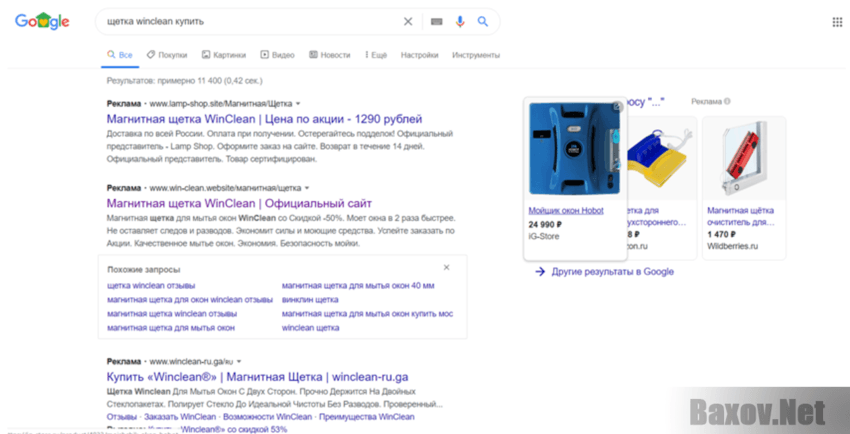Expand the Ещё menu

[x=376, y=55]
